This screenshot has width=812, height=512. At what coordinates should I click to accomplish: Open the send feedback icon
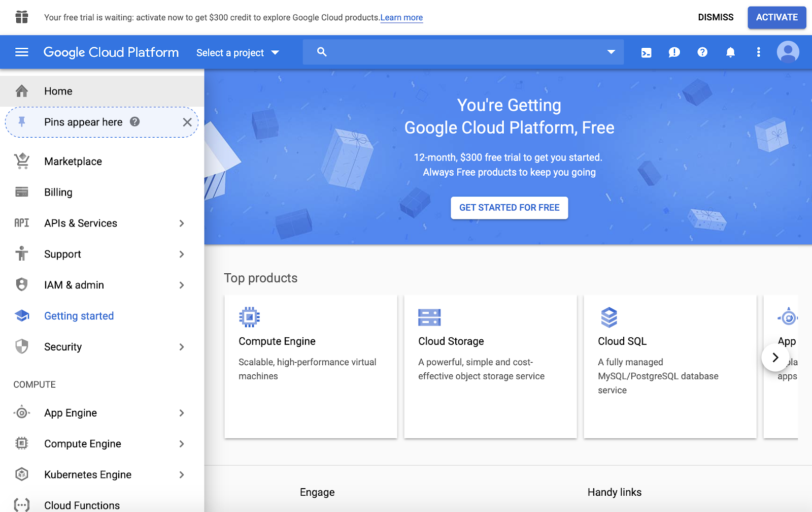point(674,52)
